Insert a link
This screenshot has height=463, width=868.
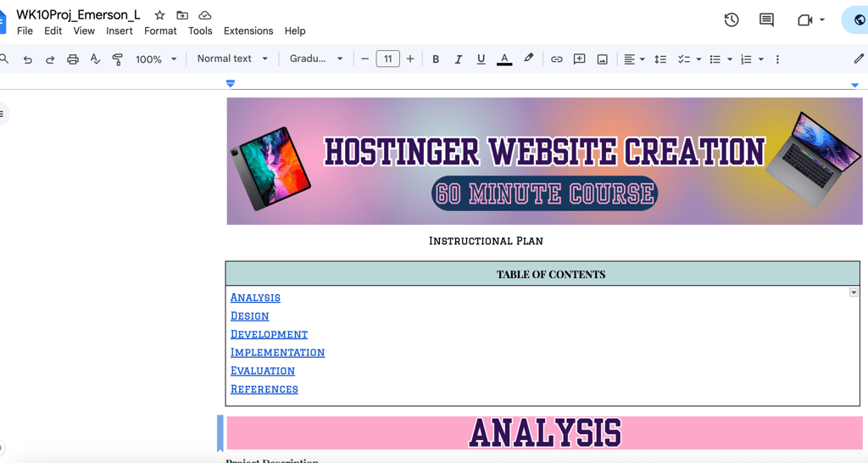pyautogui.click(x=556, y=59)
